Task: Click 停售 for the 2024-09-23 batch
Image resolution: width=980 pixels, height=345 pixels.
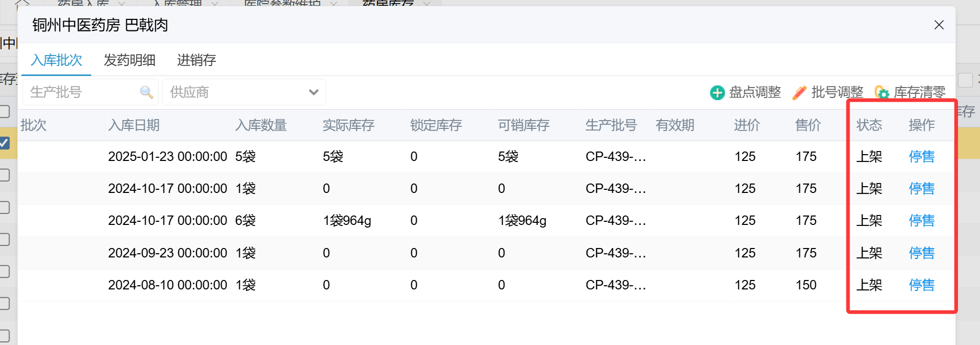Action: tap(921, 253)
